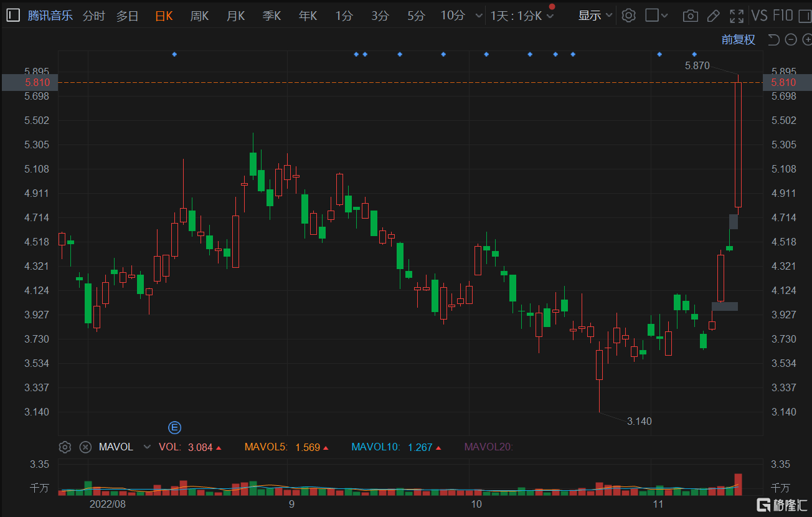Switch to the 周K weekly tab
This screenshot has width=812, height=517.
click(x=199, y=16)
